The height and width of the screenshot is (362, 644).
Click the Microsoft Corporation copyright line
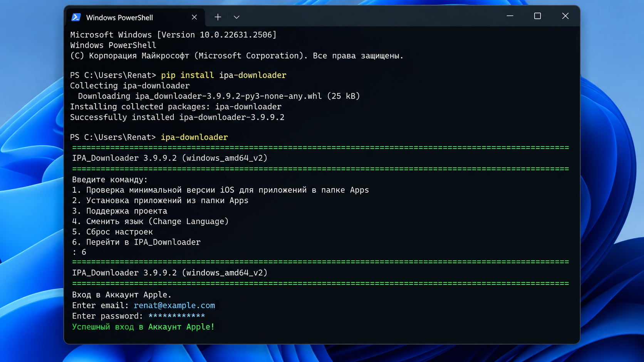pos(237,56)
